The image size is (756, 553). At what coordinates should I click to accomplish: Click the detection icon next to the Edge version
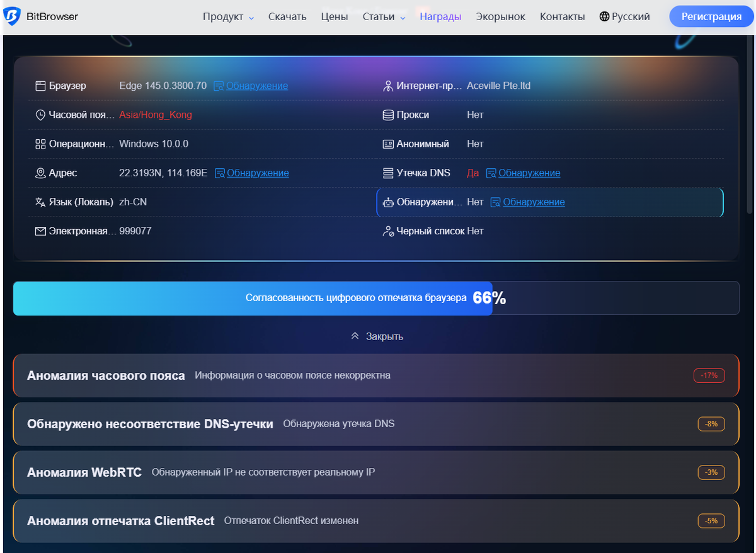pyautogui.click(x=219, y=86)
